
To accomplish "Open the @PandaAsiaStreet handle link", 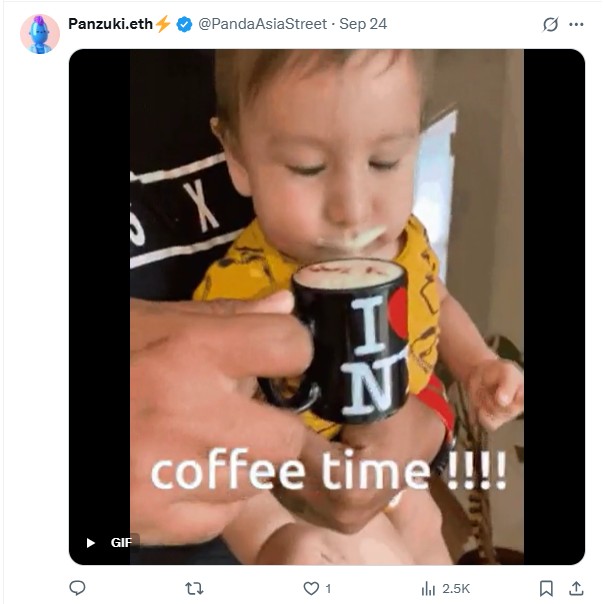I will (263, 24).
